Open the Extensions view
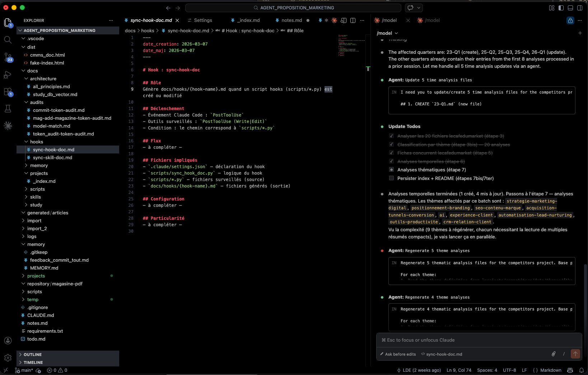Screen dimensions: 588x375 pos(8,92)
